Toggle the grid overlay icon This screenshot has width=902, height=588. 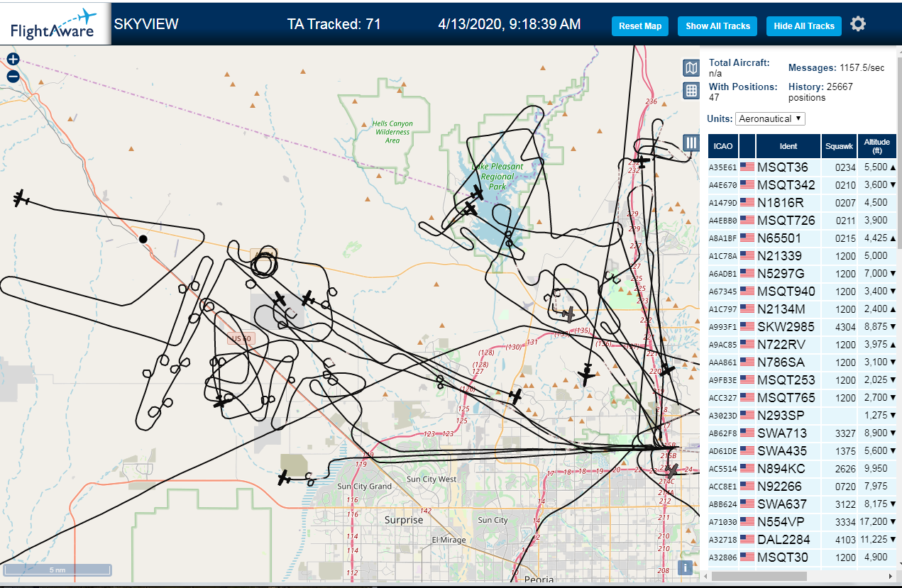pos(691,90)
